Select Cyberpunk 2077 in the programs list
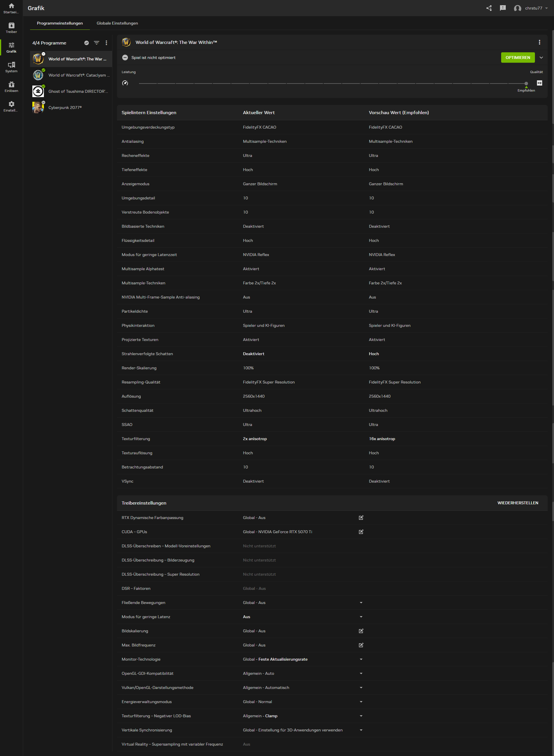 tap(71, 108)
